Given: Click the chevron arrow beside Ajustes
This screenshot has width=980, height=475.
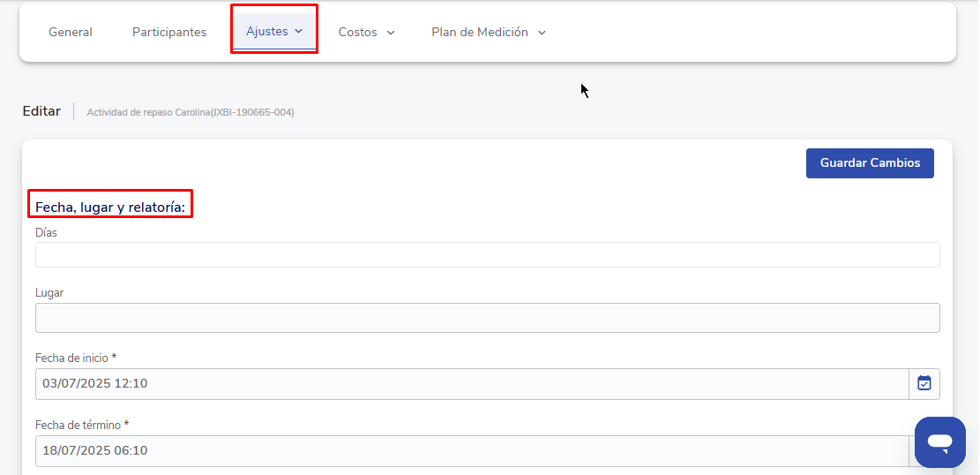Looking at the screenshot, I should click(298, 31).
